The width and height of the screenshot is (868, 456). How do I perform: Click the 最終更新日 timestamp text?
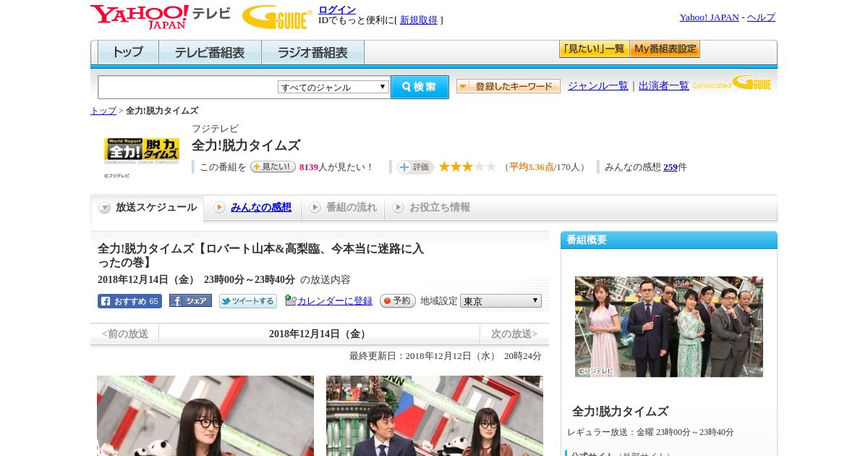tap(446, 356)
